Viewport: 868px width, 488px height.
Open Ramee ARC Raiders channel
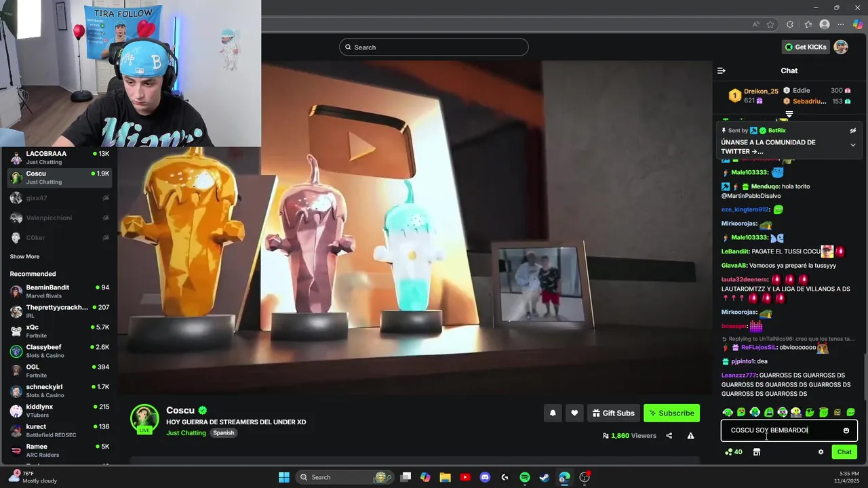(60, 451)
